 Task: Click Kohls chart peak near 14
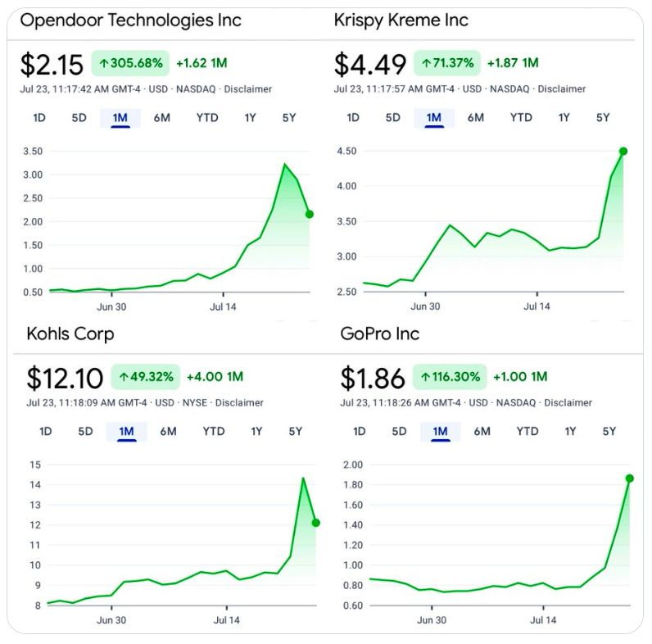(x=303, y=478)
